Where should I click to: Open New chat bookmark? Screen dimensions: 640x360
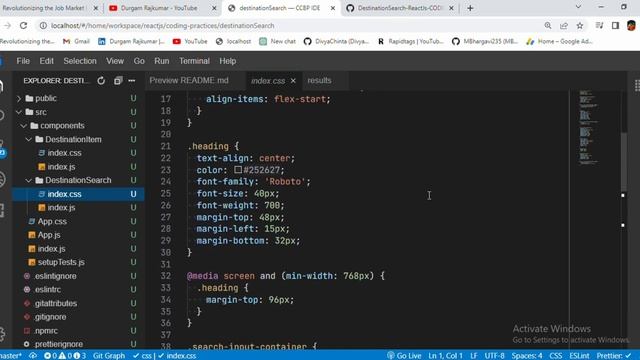tap(278, 41)
